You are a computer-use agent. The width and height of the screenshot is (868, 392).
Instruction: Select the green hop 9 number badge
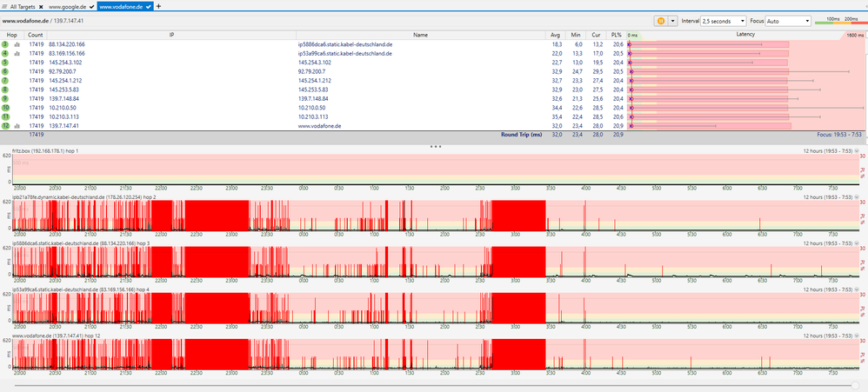pyautogui.click(x=5, y=98)
